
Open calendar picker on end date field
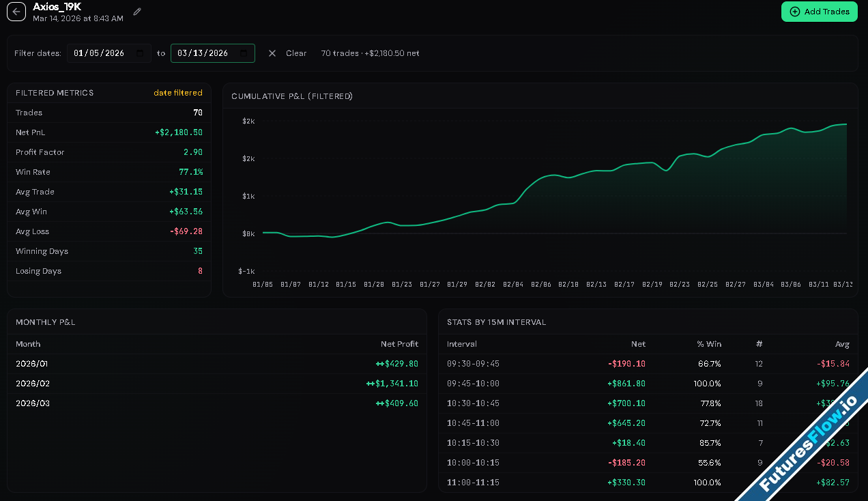pyautogui.click(x=244, y=53)
